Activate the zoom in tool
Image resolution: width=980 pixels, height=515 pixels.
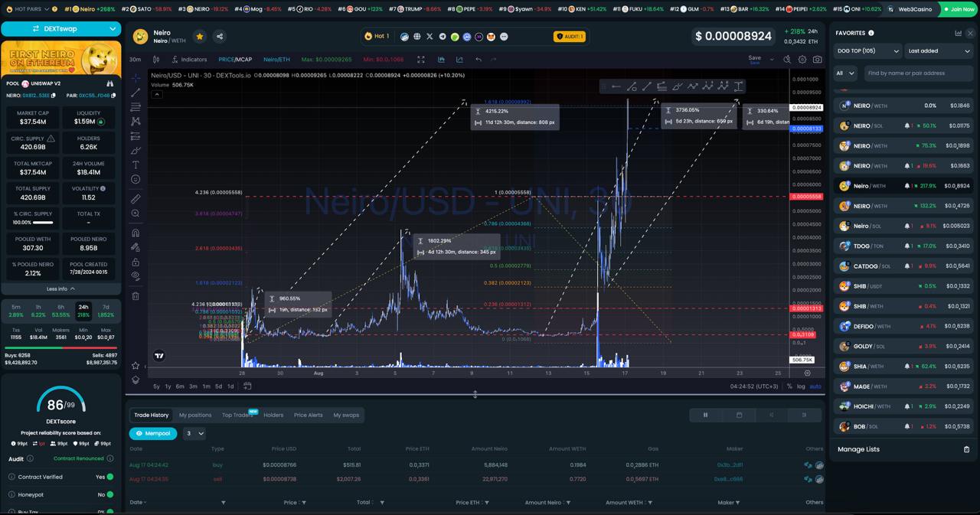(x=136, y=213)
